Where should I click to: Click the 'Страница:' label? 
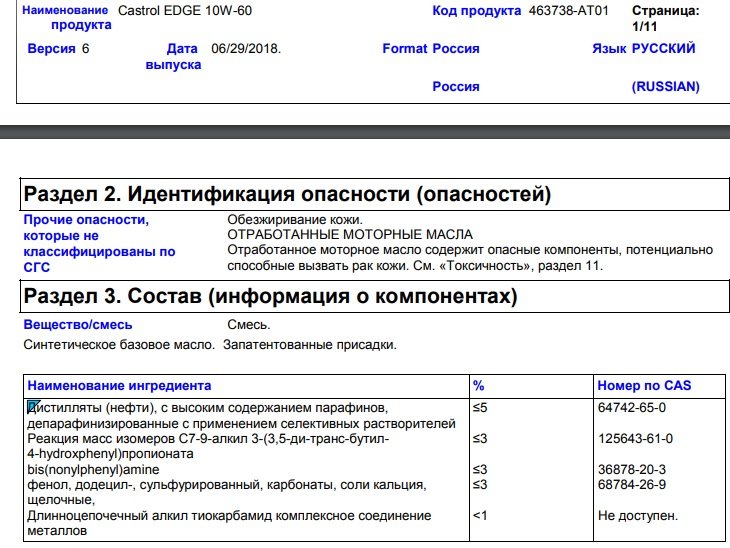point(665,10)
